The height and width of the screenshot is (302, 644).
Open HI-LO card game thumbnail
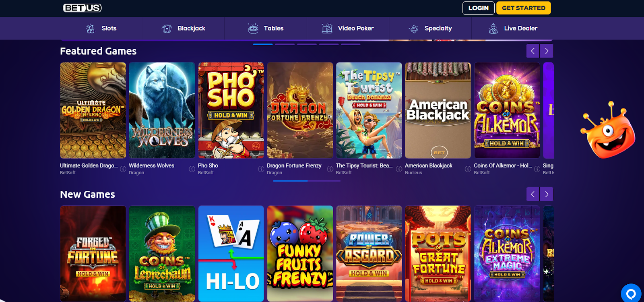pyautogui.click(x=231, y=254)
